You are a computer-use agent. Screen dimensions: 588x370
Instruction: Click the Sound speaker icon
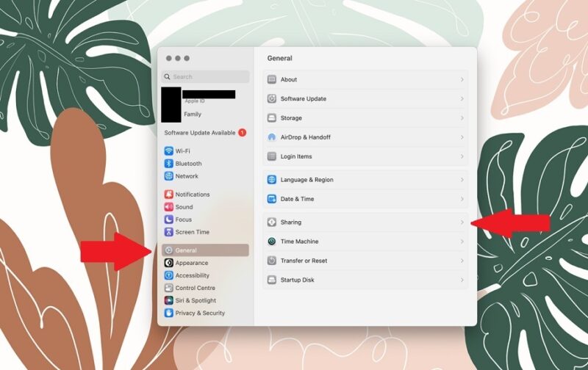[x=169, y=207]
